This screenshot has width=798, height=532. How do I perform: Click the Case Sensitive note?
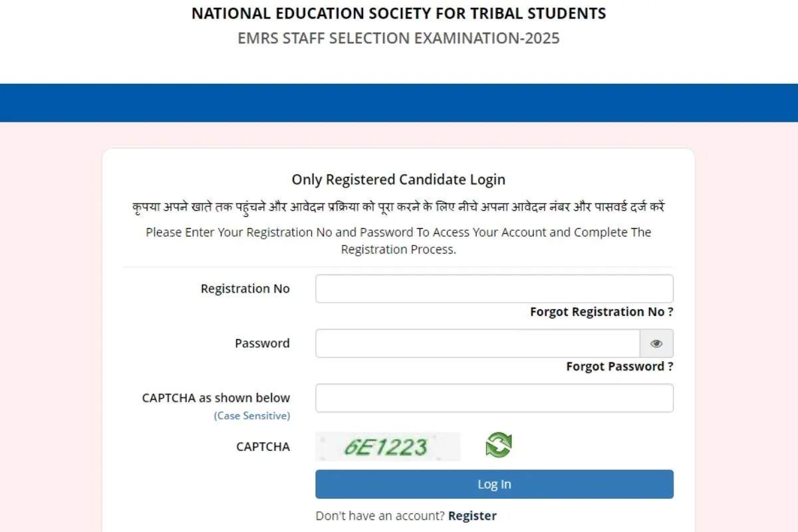point(252,415)
